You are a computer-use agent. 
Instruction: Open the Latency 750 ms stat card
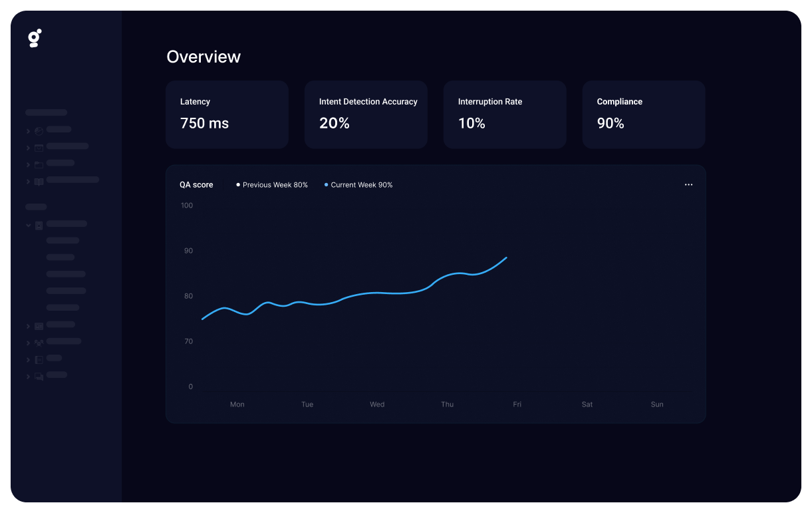tap(227, 114)
